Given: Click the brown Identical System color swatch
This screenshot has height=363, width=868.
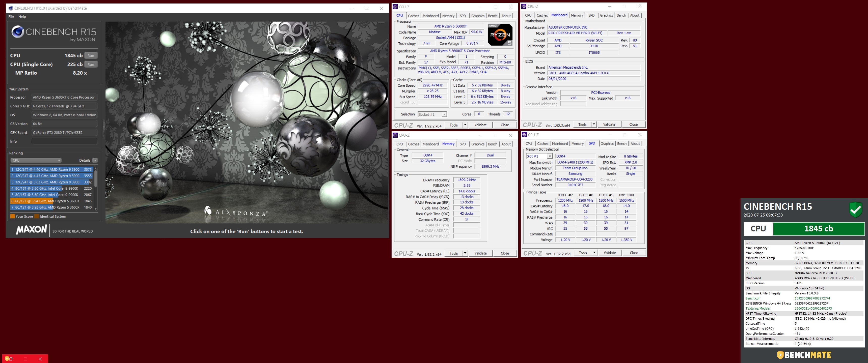Looking at the screenshot, I should (x=36, y=217).
